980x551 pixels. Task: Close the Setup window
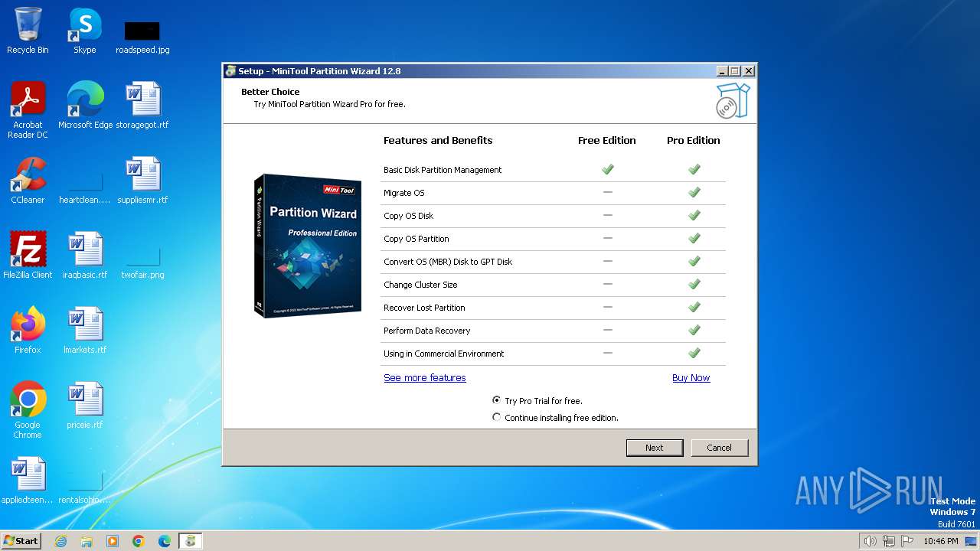click(749, 71)
